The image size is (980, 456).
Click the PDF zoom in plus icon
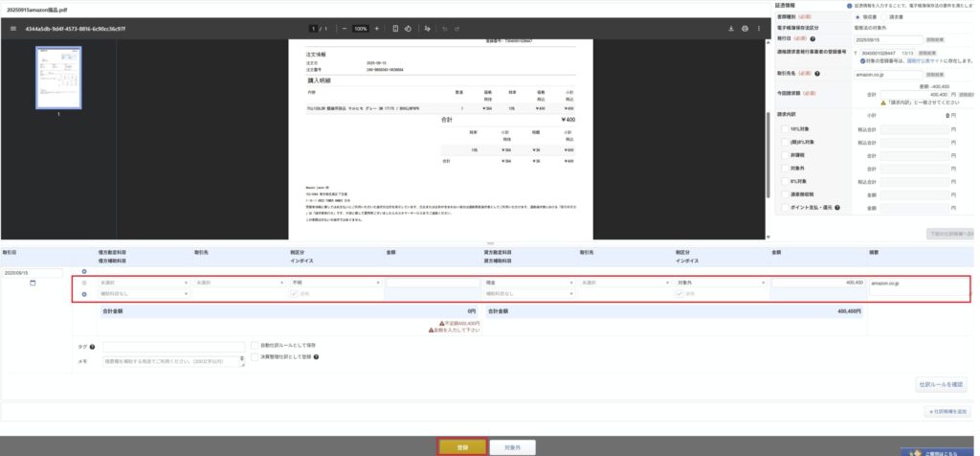377,29
